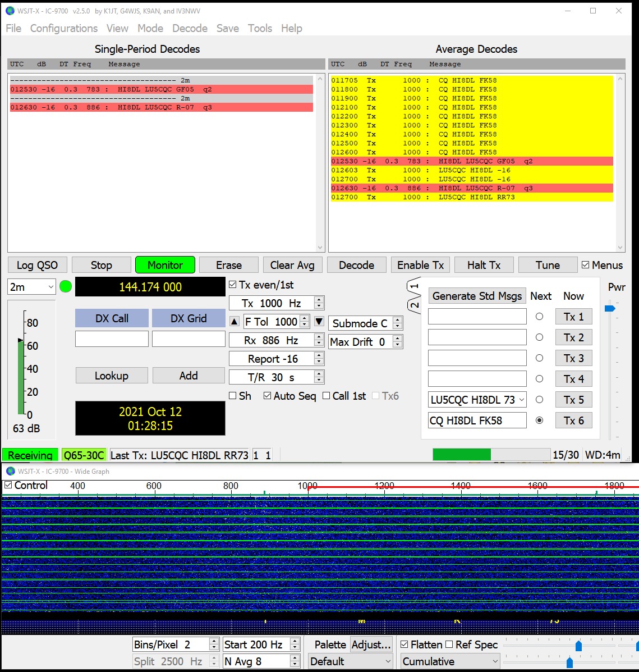Viewport: 639px width, 672px height.
Task: Open the 2m band dropdown
Action: pos(31,287)
